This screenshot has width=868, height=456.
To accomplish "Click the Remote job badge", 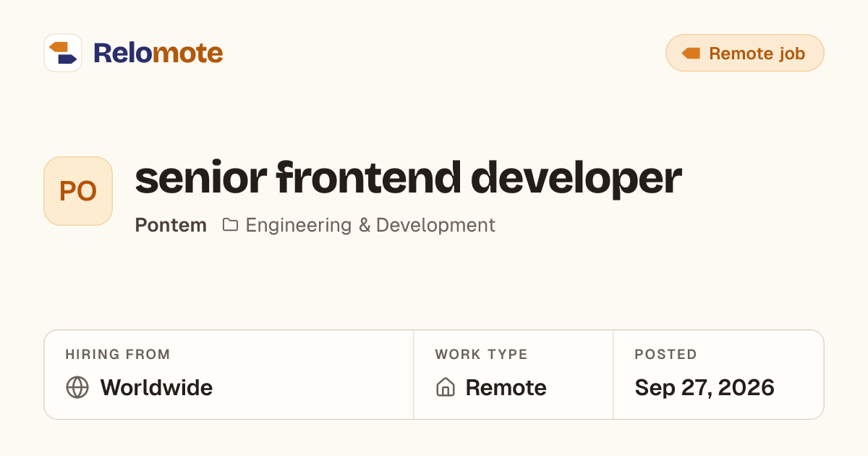I will [x=744, y=53].
